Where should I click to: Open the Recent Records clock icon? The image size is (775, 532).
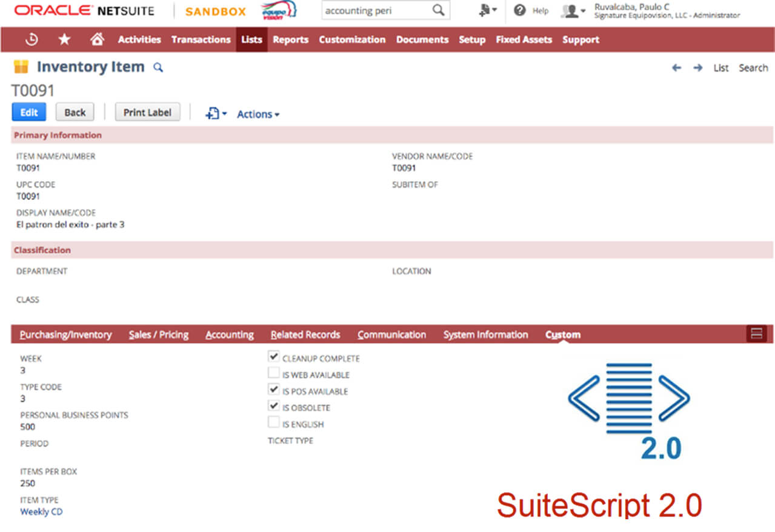32,39
